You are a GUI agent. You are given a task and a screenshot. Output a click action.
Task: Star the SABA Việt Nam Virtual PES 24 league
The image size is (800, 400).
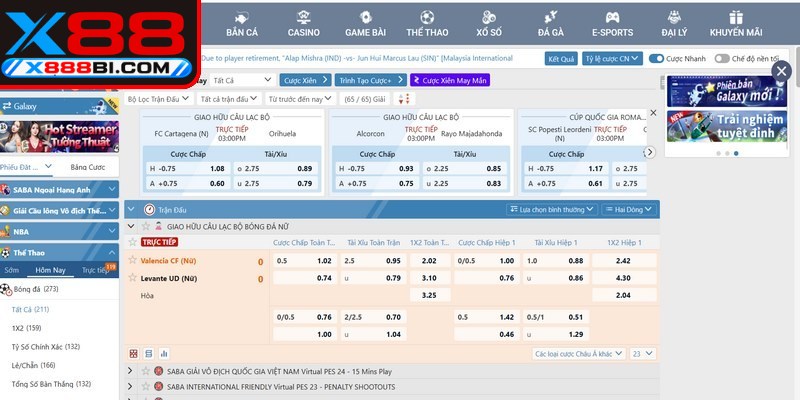[146, 371]
